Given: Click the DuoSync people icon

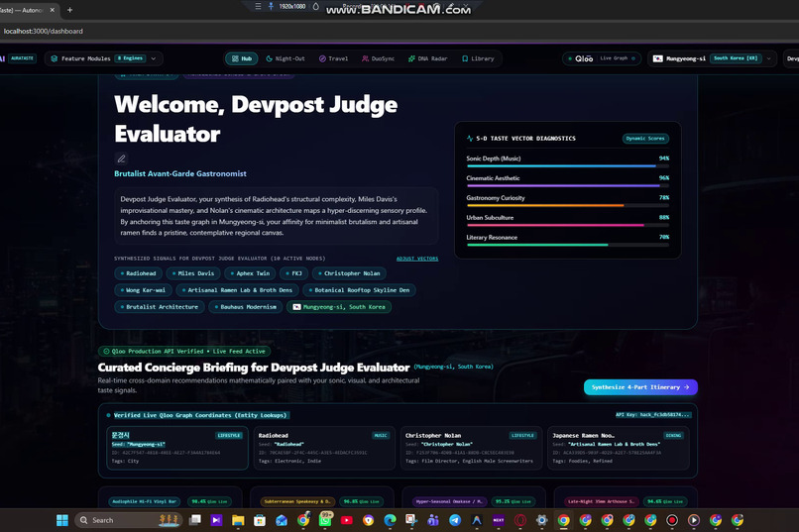Looking at the screenshot, I should (366, 58).
